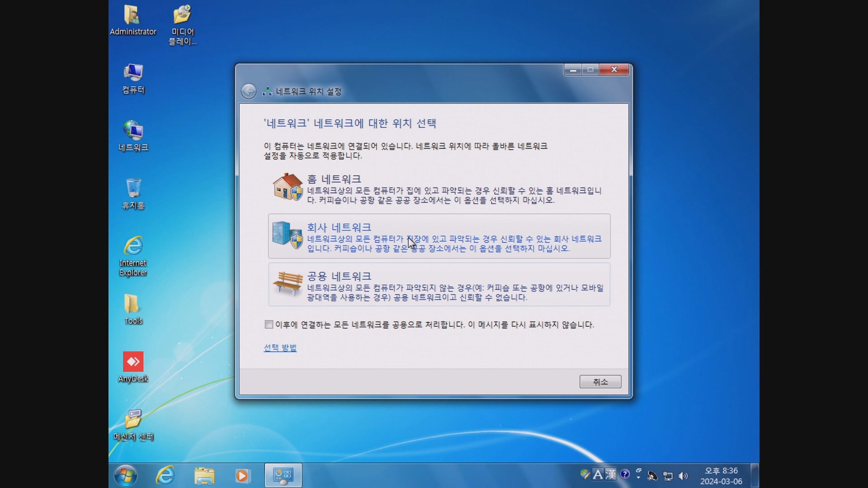Select the Tools folder on the desktop
This screenshot has width=868, height=488.
(x=133, y=310)
